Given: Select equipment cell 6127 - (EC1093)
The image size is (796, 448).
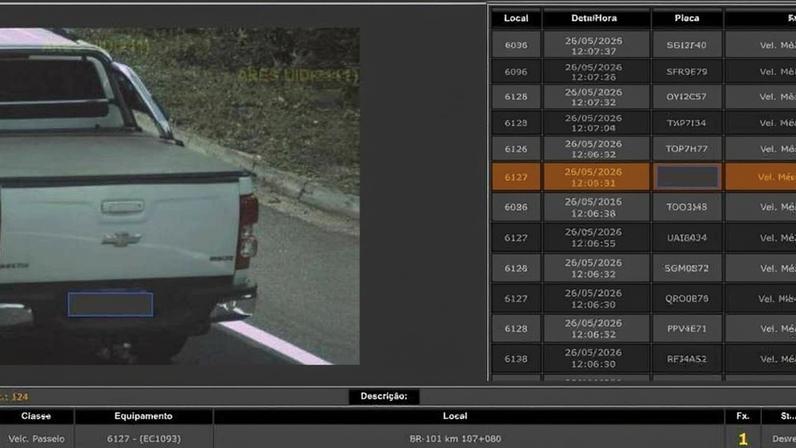Looking at the screenshot, I should pos(143,438).
